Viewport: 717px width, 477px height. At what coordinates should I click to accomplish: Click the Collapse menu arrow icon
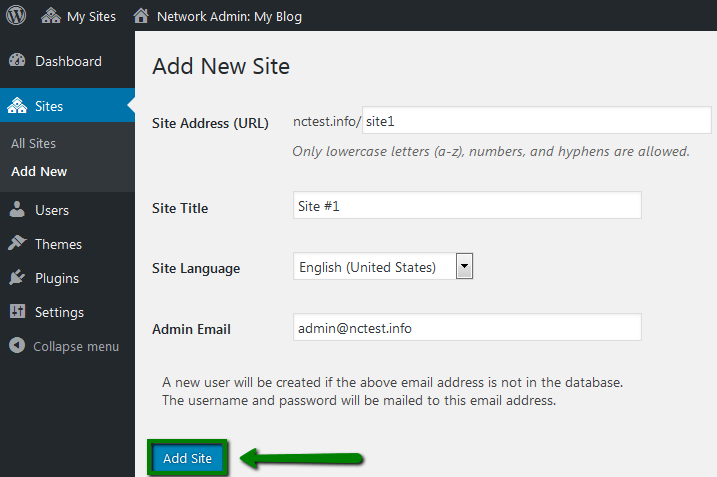(17, 345)
